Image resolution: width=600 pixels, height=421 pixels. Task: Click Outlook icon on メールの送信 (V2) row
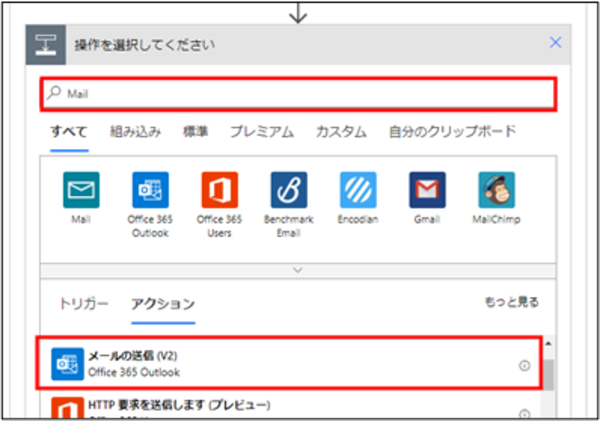pyautogui.click(x=67, y=364)
